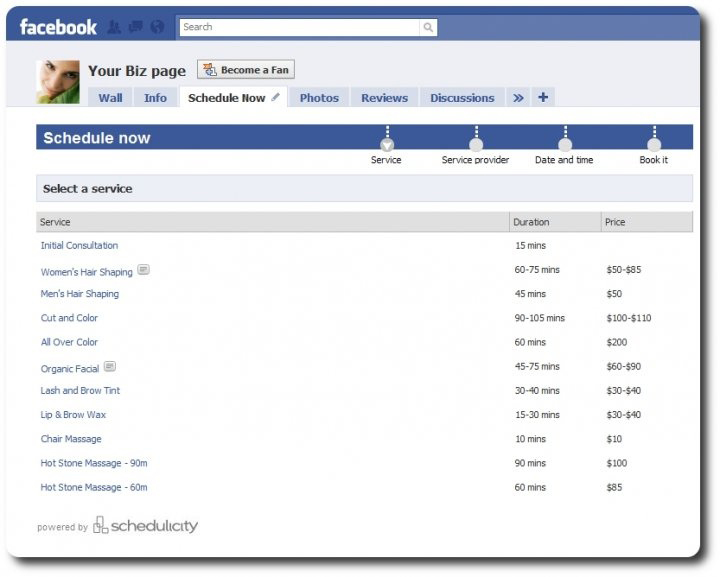Screen dimensions: 720x577
Task: Choose Cut and Color service
Action: click(69, 318)
